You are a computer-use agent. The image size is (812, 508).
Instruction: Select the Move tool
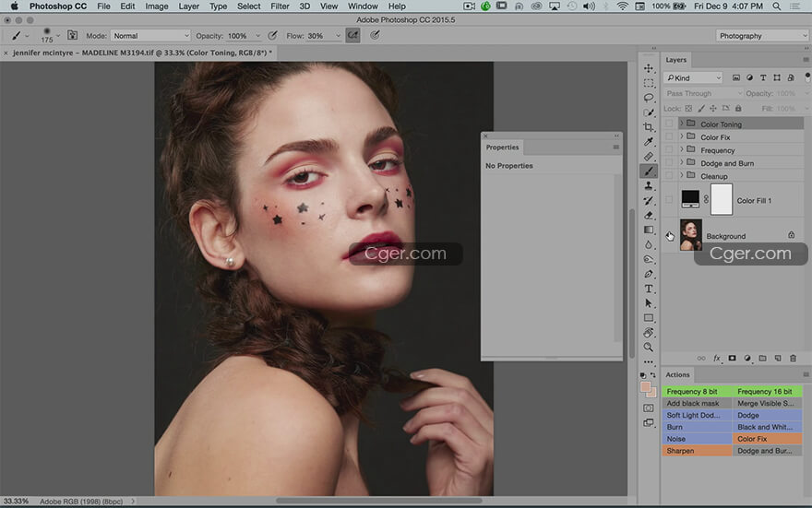click(649, 68)
